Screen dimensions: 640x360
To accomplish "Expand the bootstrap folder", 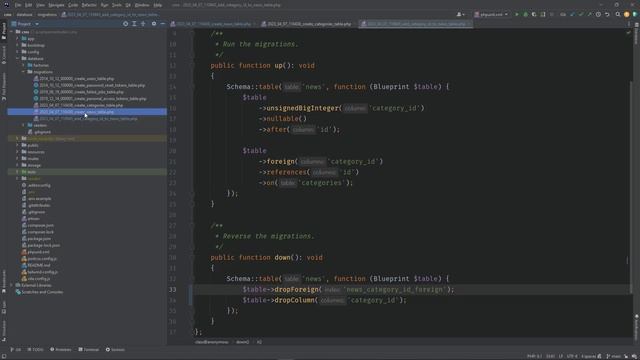I will click(18, 45).
